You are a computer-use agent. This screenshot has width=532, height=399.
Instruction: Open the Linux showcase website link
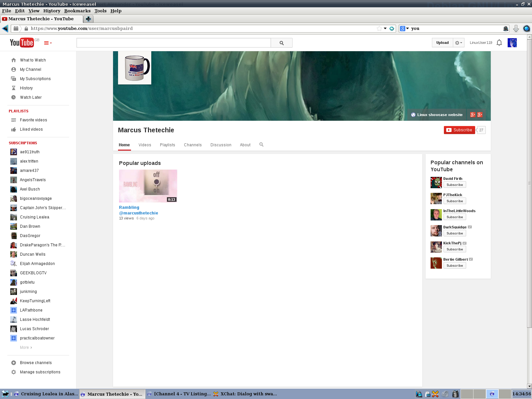437,115
